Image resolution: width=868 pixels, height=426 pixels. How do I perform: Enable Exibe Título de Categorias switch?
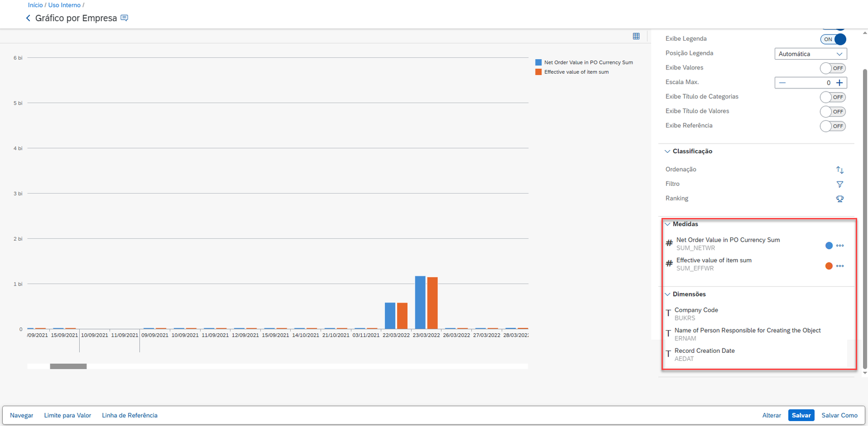pyautogui.click(x=833, y=97)
